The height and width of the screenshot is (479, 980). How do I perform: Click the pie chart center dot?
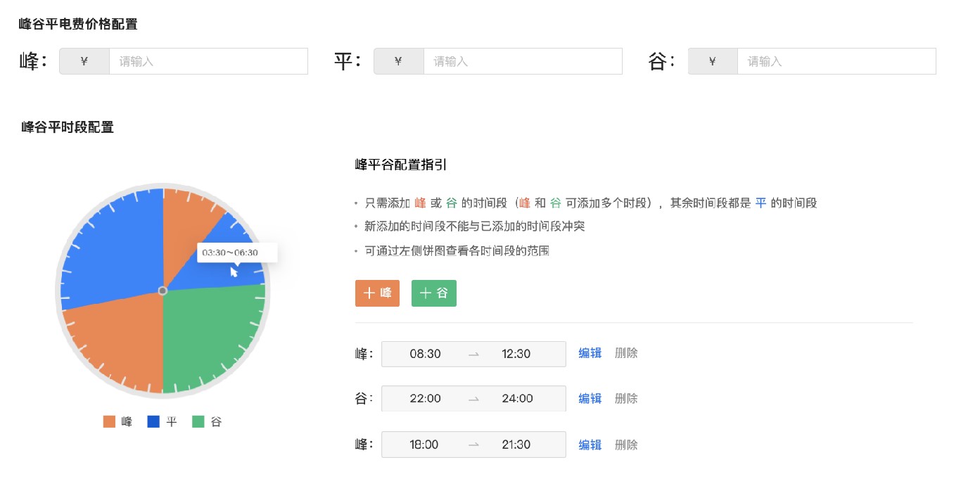(163, 290)
